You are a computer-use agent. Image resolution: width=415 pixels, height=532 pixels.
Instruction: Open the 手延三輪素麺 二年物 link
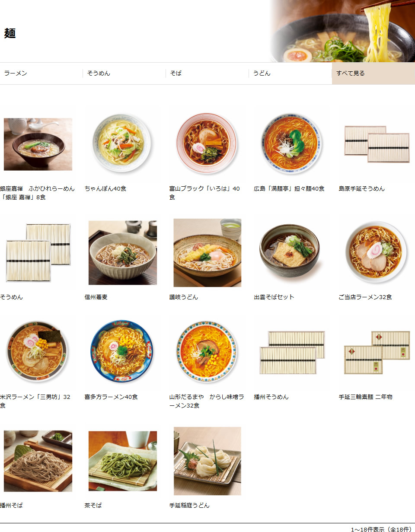[366, 397]
